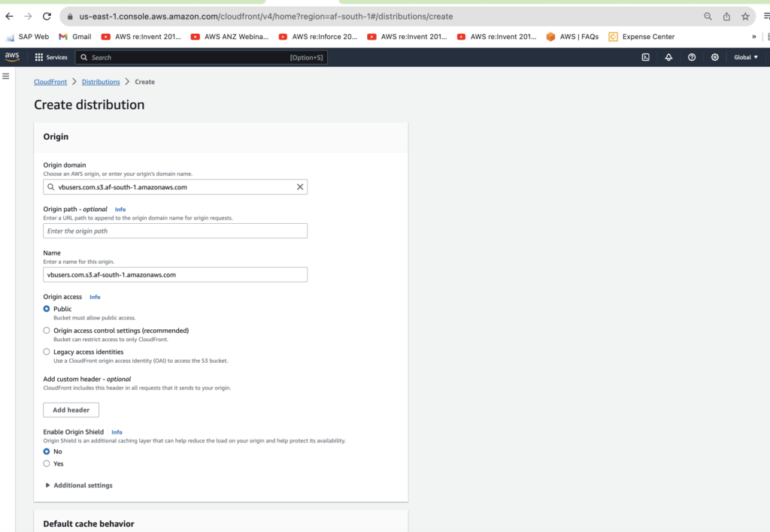Click the Add header button
This screenshot has height=532, width=770.
click(x=71, y=410)
